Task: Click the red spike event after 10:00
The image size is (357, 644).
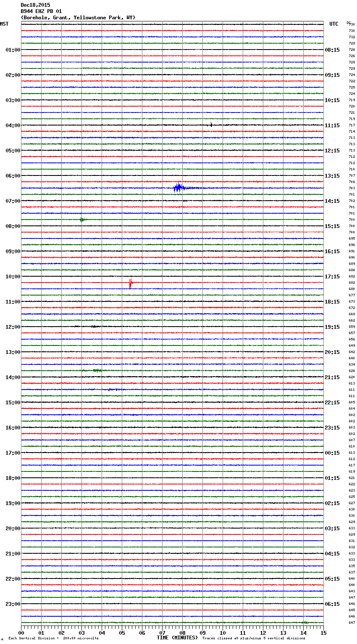Action: click(x=131, y=283)
